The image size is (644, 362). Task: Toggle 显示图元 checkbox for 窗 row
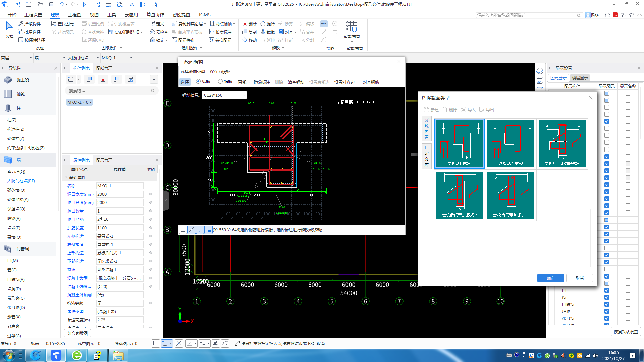pyautogui.click(x=607, y=297)
